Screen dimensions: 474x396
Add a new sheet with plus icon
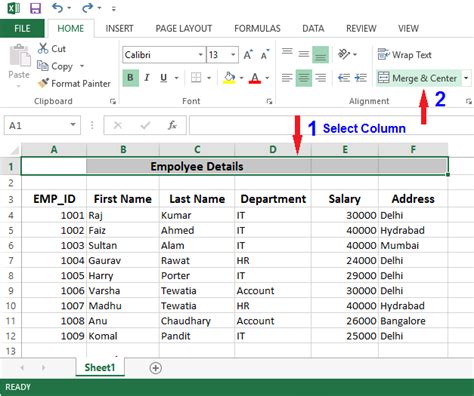156,368
